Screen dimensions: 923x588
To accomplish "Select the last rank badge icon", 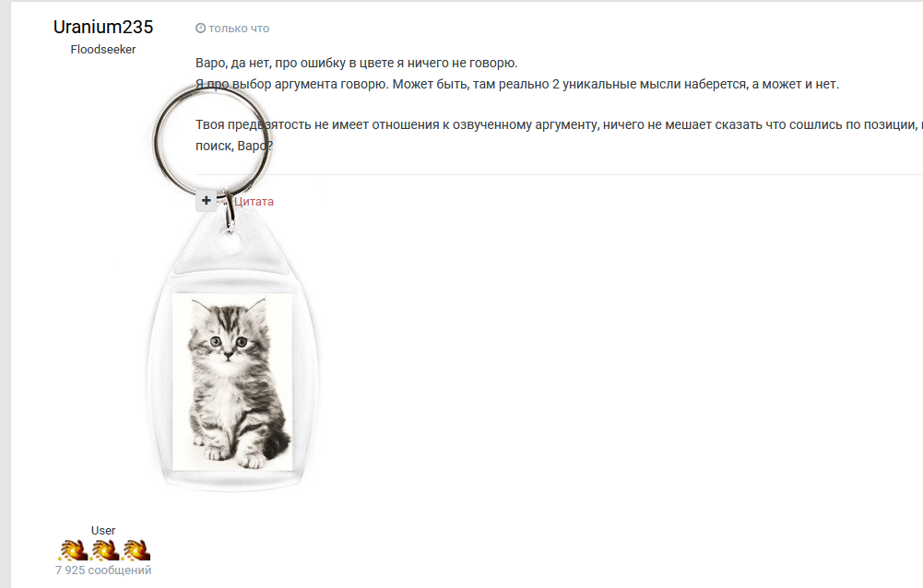I will click(136, 549).
